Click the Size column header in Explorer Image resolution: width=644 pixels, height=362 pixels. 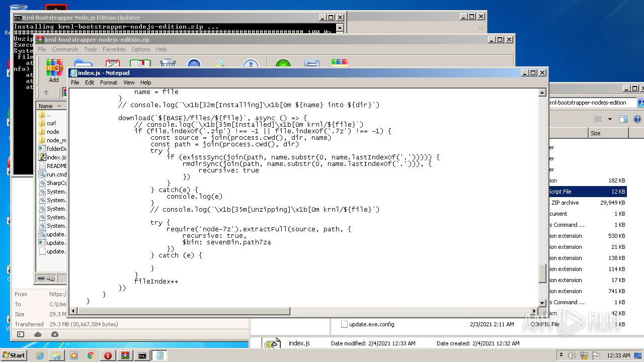[608, 133]
